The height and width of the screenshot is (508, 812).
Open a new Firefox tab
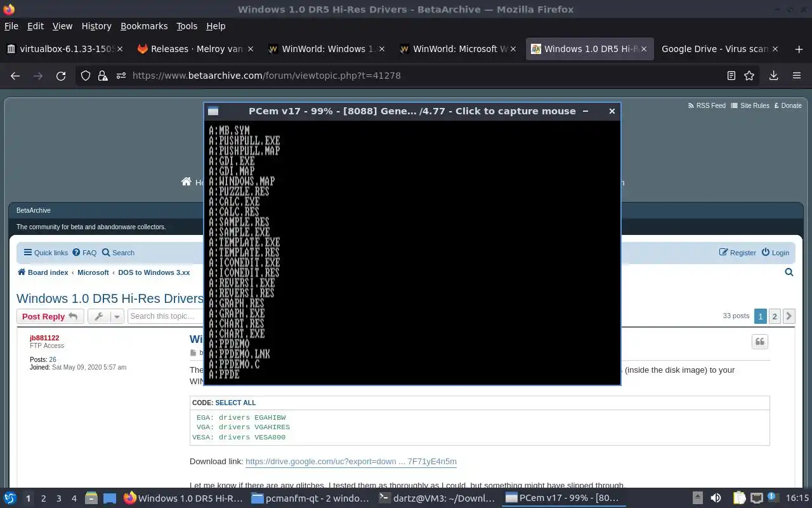(799, 49)
